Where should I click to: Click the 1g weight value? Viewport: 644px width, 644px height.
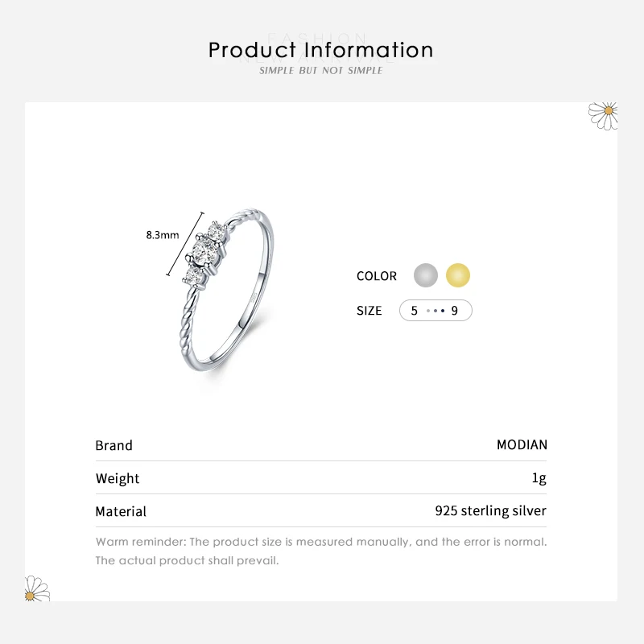(539, 478)
